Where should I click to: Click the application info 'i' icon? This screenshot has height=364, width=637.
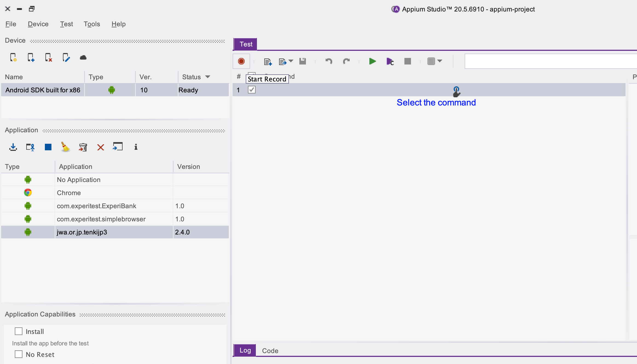136,147
